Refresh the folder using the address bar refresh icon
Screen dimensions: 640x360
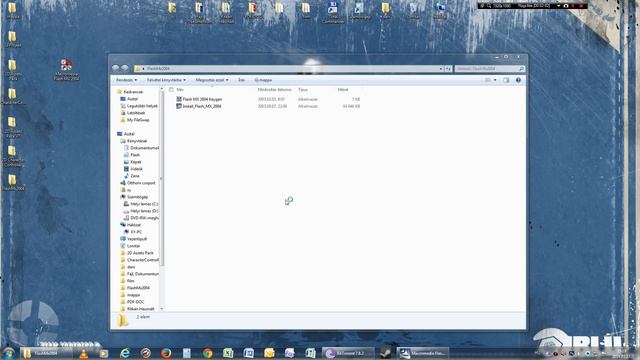pyautogui.click(x=448, y=69)
